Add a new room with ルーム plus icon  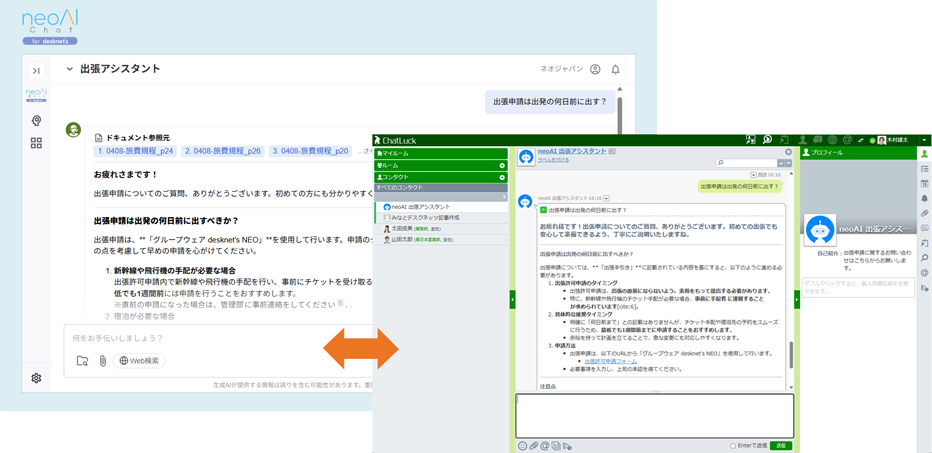(502, 165)
